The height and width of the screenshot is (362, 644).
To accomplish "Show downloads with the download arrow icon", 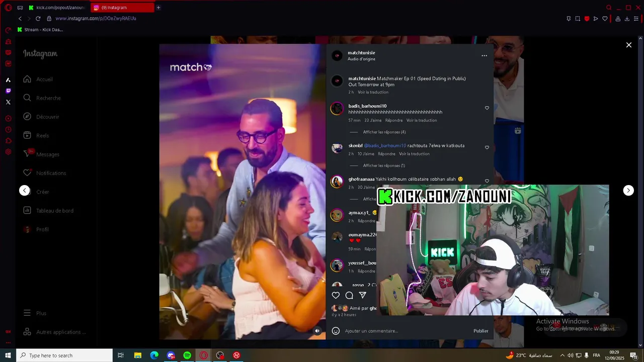I will [627, 19].
